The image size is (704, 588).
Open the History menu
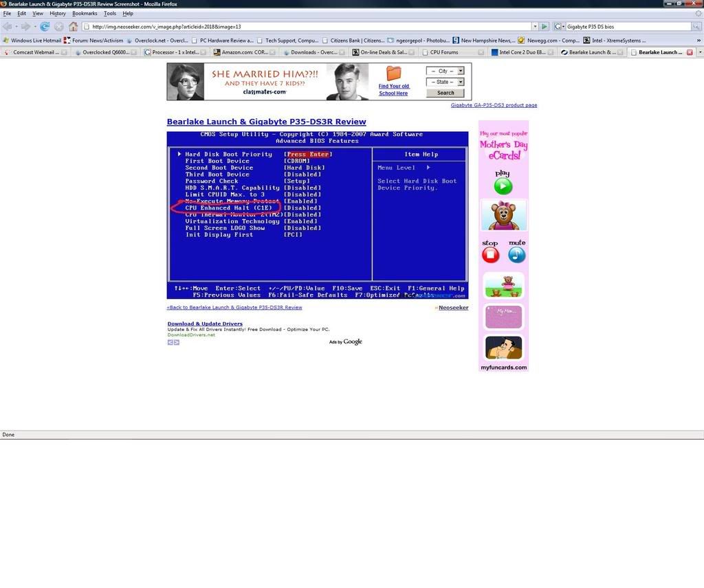click(x=58, y=14)
